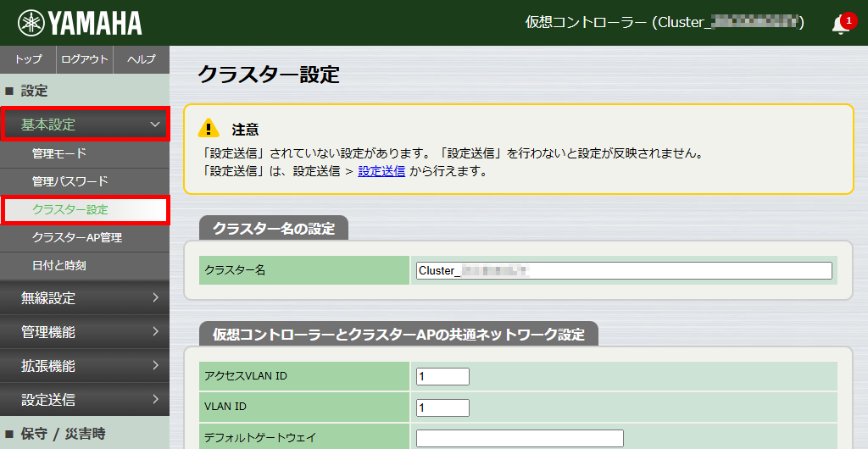Image resolution: width=868 pixels, height=449 pixels.
Task: Click the 注意 warning triangle icon
Action: [x=209, y=128]
